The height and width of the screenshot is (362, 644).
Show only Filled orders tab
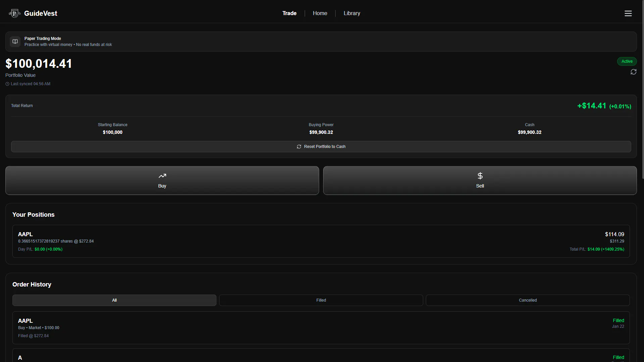321,300
